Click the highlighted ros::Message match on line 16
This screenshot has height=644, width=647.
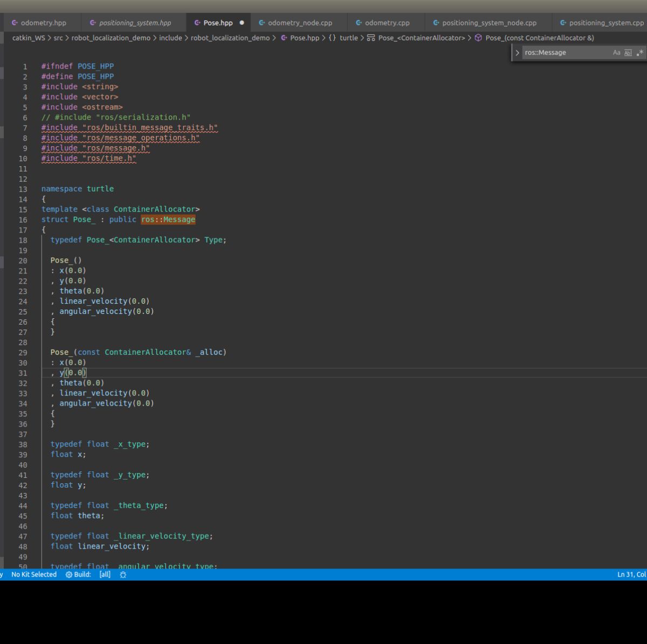coord(168,220)
